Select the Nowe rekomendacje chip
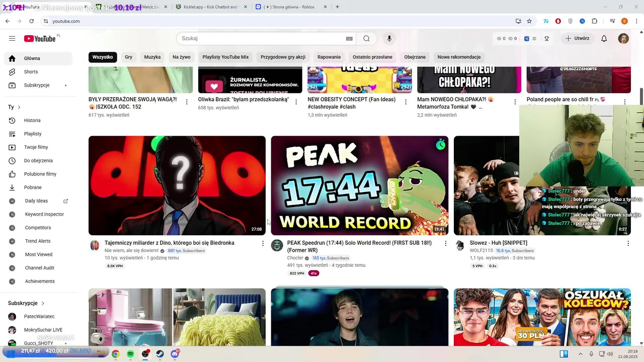This screenshot has width=644, height=362. 459,57
